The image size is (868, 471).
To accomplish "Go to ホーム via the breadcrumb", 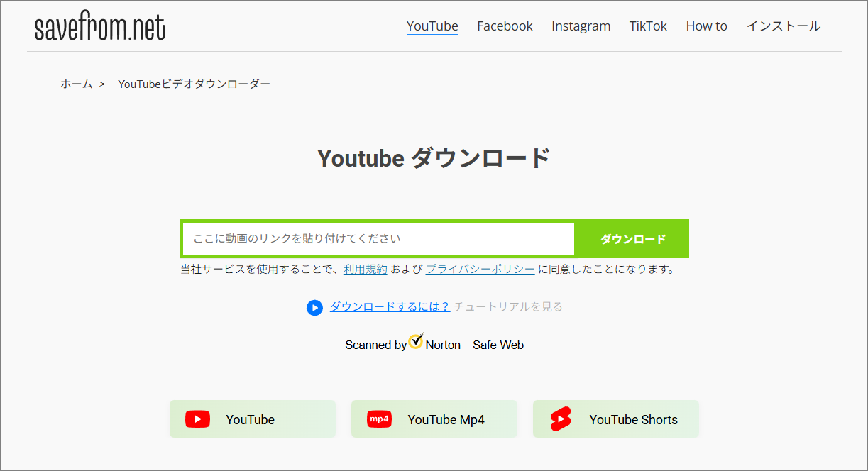I will pyautogui.click(x=76, y=83).
